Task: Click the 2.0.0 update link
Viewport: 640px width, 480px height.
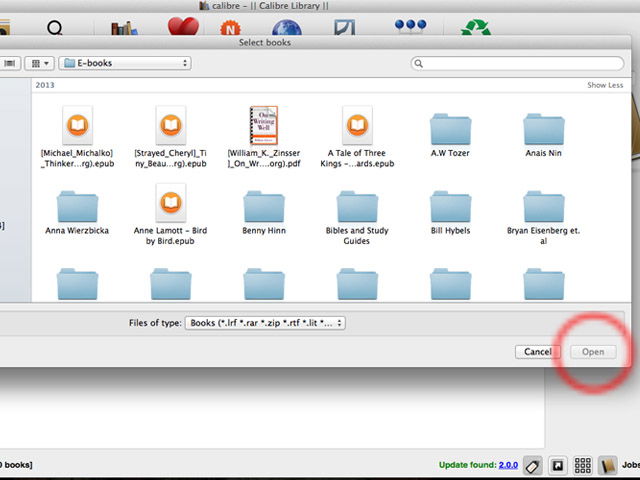Action: tap(508, 465)
